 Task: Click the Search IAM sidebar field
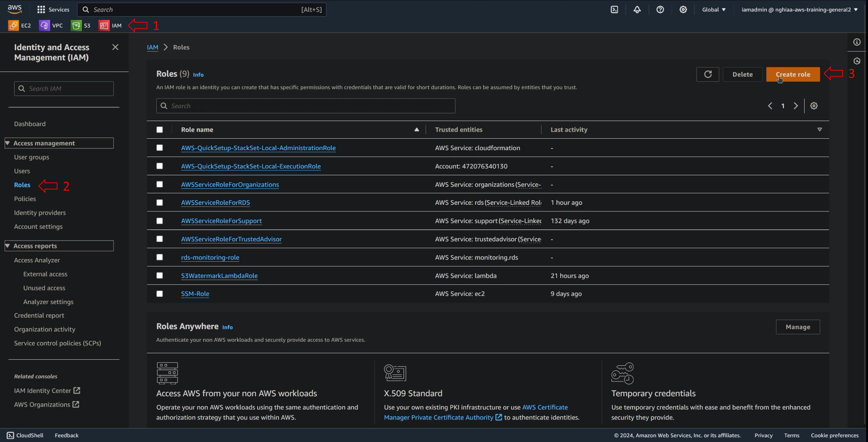pos(64,89)
